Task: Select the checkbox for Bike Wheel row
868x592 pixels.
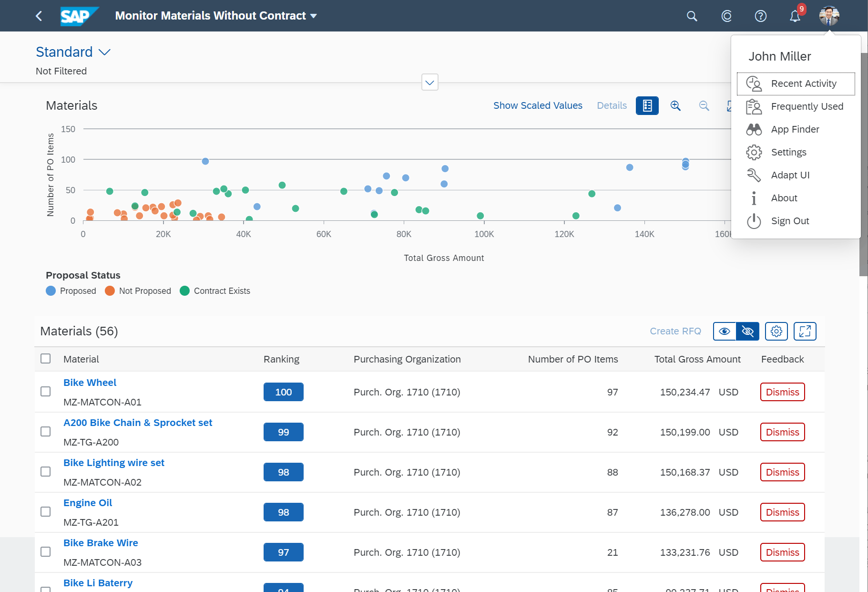Action: coord(45,392)
